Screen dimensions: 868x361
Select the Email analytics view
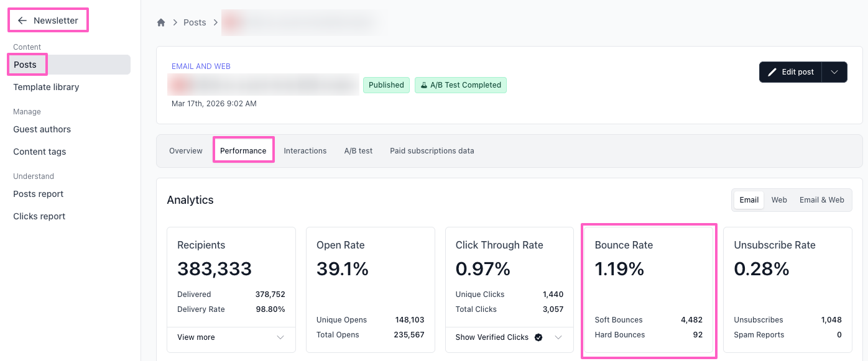(x=749, y=200)
